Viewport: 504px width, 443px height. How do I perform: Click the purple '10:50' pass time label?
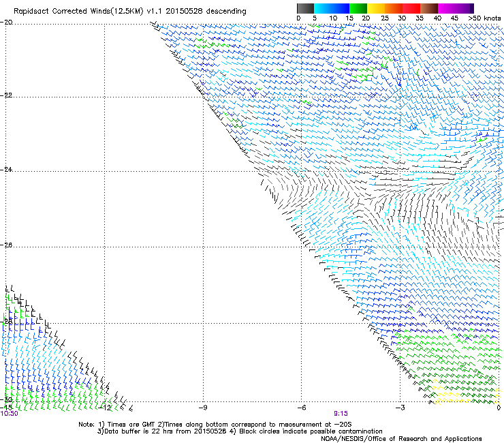(x=9, y=414)
